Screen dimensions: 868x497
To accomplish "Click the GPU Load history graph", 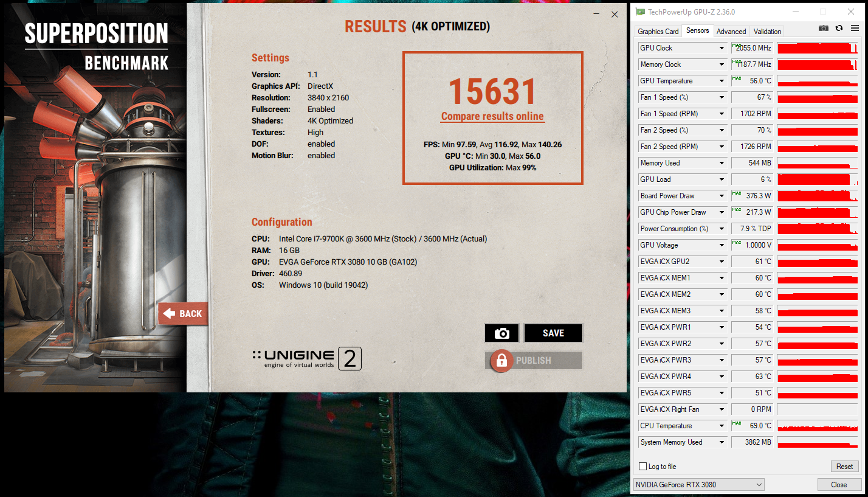I will point(818,179).
